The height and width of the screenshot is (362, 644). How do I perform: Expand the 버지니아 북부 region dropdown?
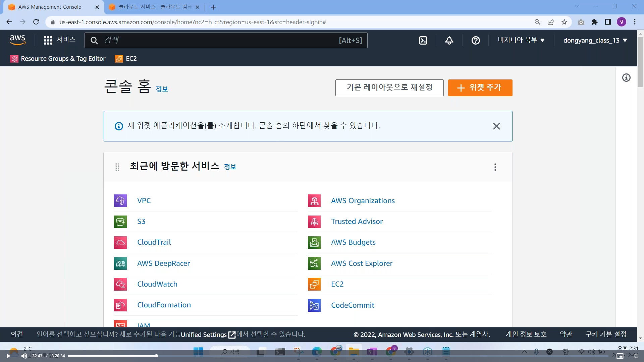pos(521,40)
